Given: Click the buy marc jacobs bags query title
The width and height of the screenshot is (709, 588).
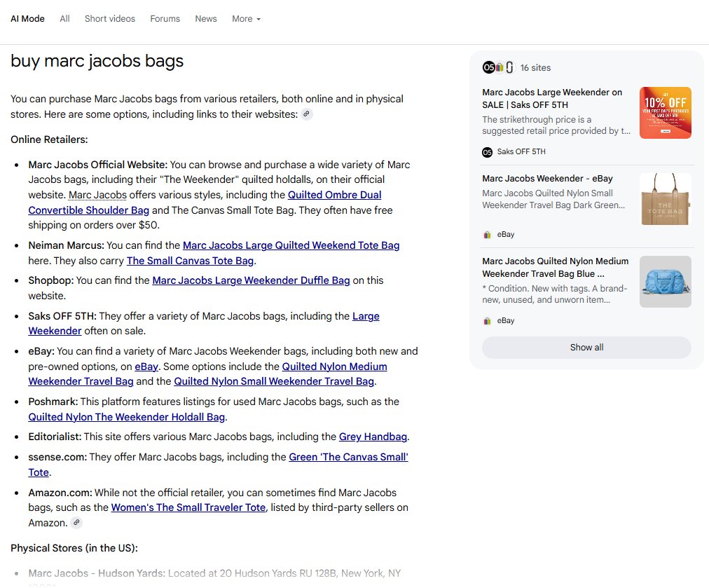Looking at the screenshot, I should point(97,61).
